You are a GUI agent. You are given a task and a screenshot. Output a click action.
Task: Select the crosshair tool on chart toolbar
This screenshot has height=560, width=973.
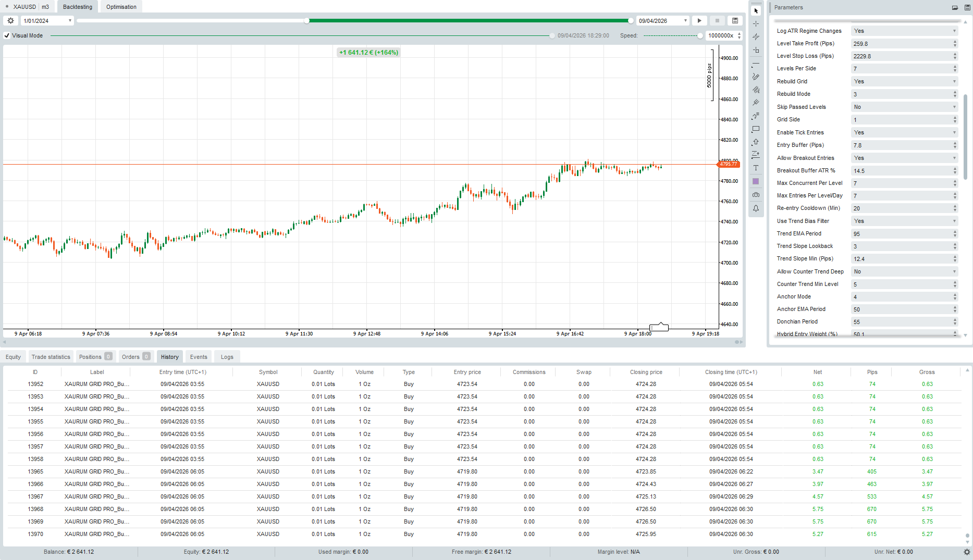click(756, 23)
